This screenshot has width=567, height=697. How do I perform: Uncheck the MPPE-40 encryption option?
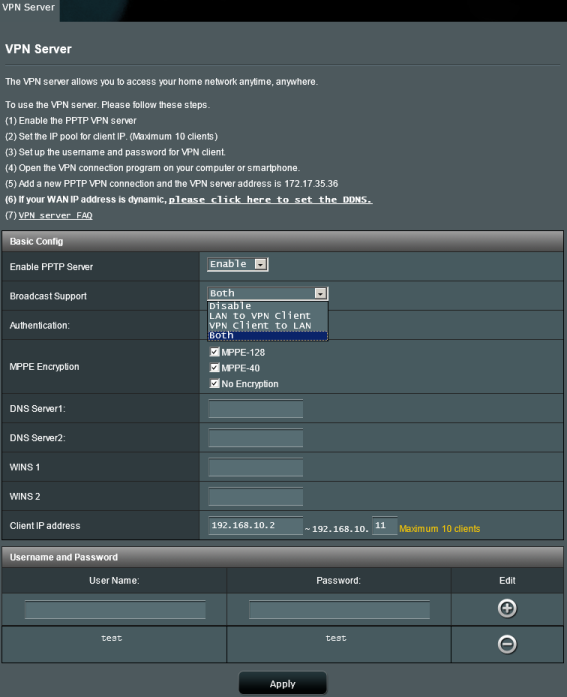[215, 368]
